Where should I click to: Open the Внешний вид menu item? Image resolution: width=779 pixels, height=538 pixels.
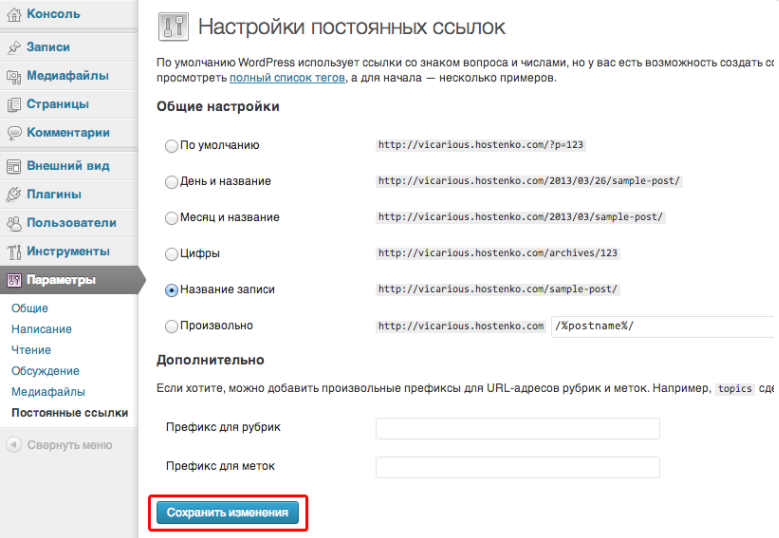click(69, 166)
